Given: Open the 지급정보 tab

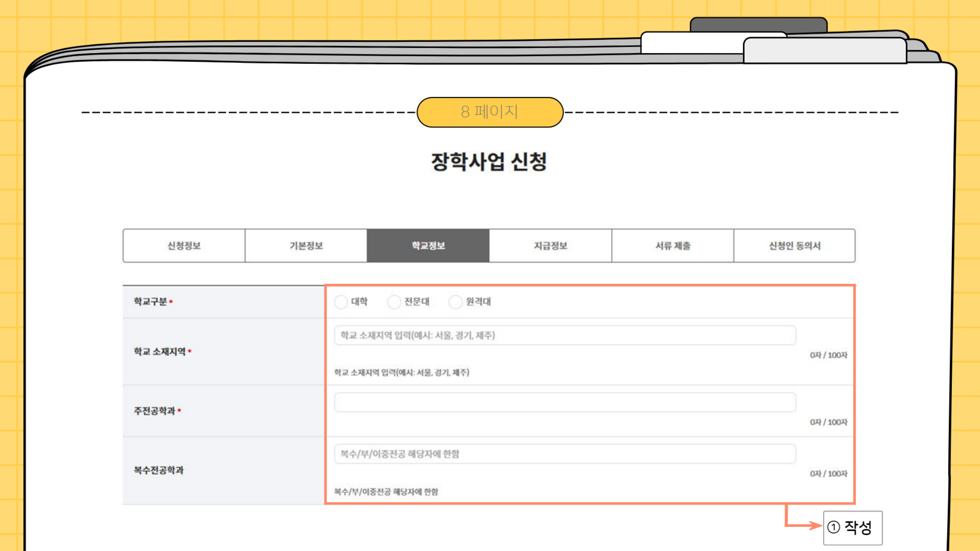Looking at the screenshot, I should point(550,246).
